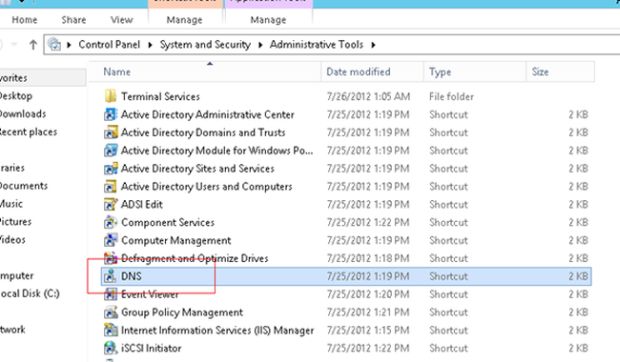Click the iSCSI Initiator icon

tap(110, 348)
